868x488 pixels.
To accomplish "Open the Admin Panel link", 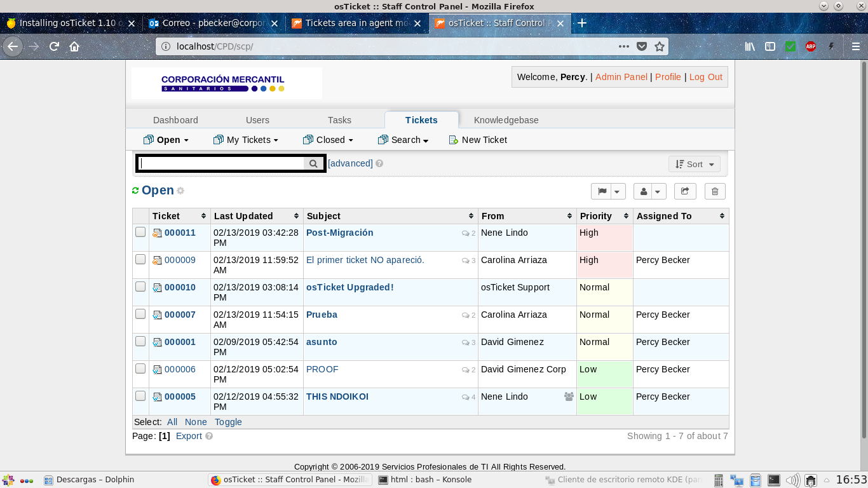I will [621, 77].
